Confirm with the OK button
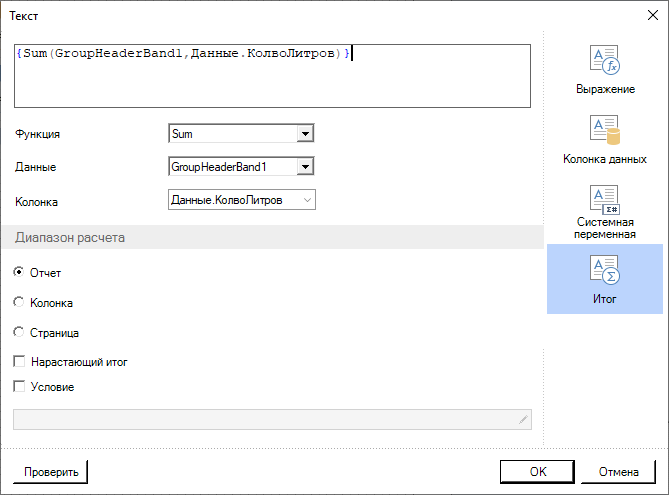This screenshot has width=669, height=495. click(x=538, y=472)
